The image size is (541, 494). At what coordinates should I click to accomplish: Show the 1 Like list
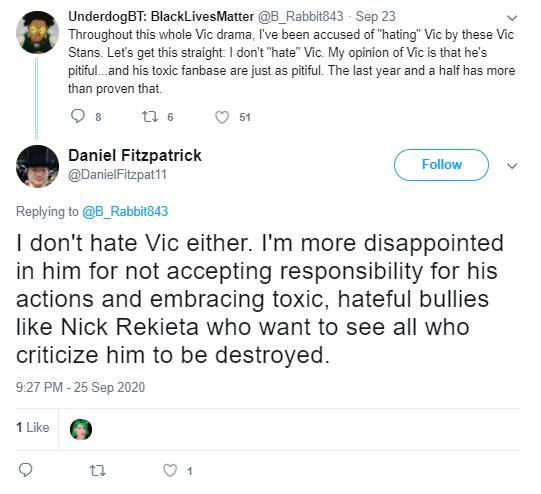pyautogui.click(x=33, y=427)
